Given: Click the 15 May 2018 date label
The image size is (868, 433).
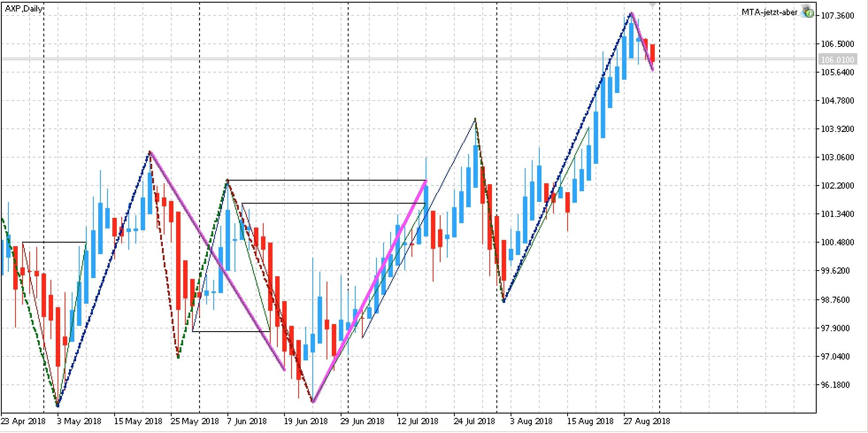Looking at the screenshot, I should tap(138, 421).
